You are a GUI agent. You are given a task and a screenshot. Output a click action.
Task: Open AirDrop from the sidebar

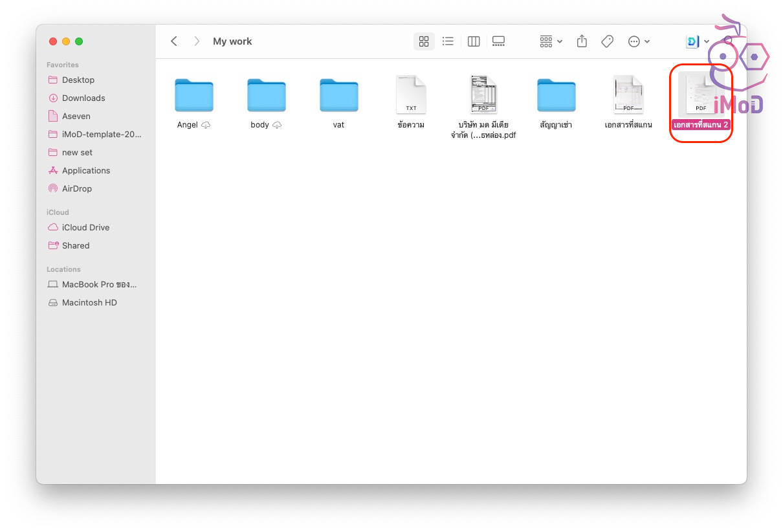tap(76, 189)
